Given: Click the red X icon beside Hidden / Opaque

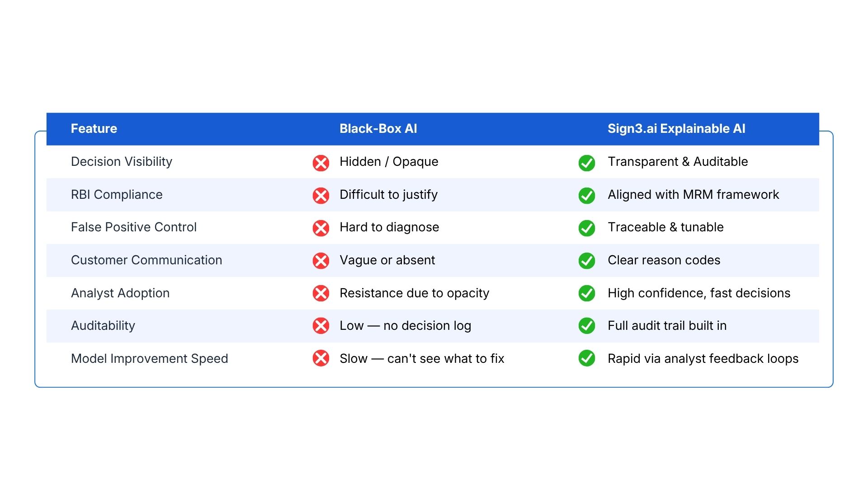Looking at the screenshot, I should tap(321, 163).
